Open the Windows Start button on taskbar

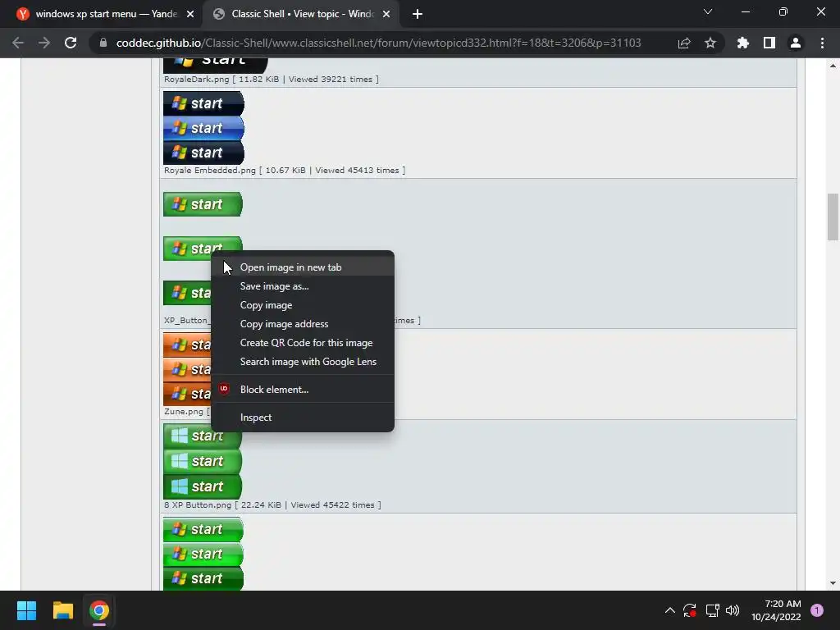26,610
